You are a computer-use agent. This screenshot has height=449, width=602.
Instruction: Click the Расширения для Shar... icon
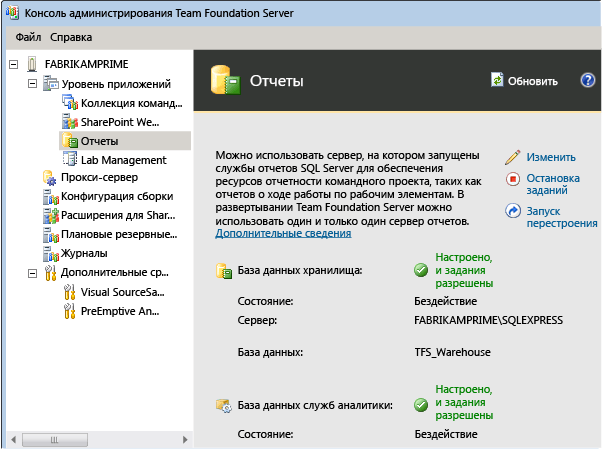click(x=51, y=216)
